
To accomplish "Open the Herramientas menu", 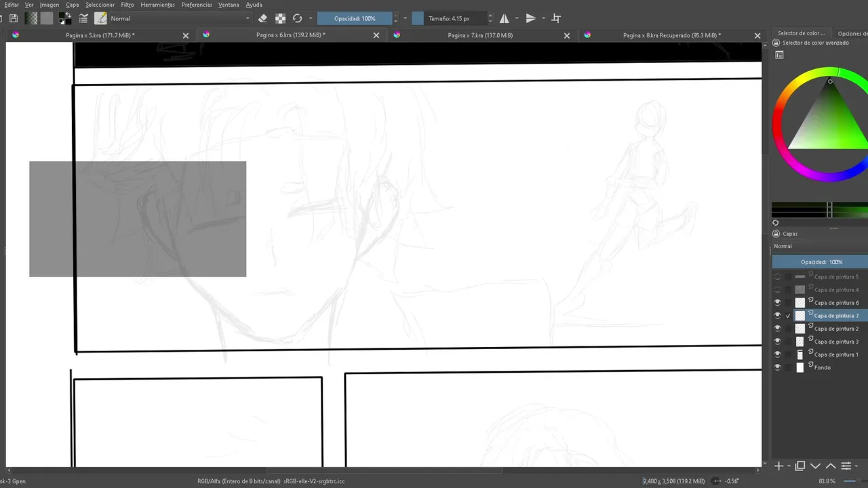I will (x=157, y=5).
